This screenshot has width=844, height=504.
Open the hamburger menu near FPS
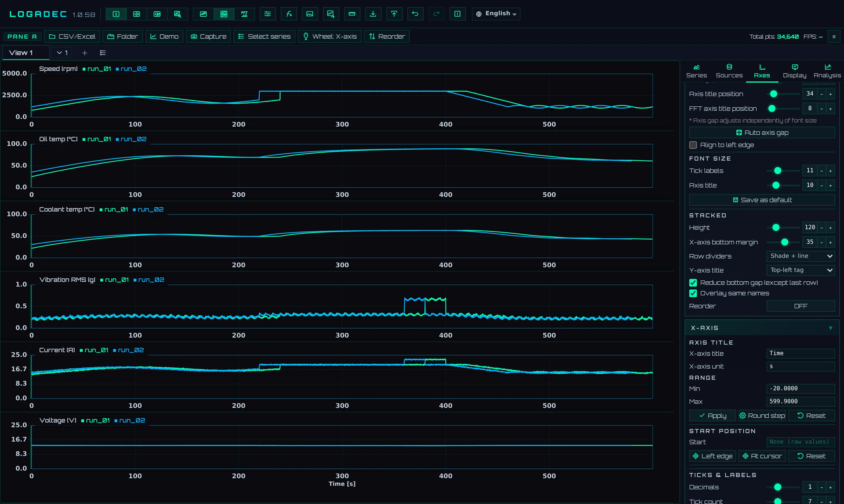tap(834, 37)
